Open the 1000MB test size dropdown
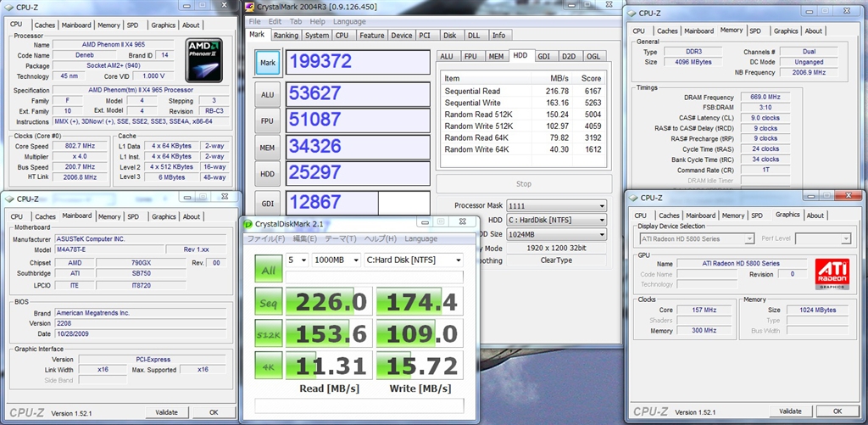This screenshot has height=425, width=868. tap(335, 260)
